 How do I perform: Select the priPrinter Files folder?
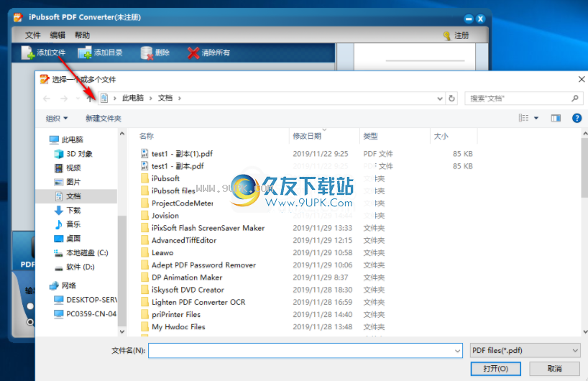tap(170, 315)
